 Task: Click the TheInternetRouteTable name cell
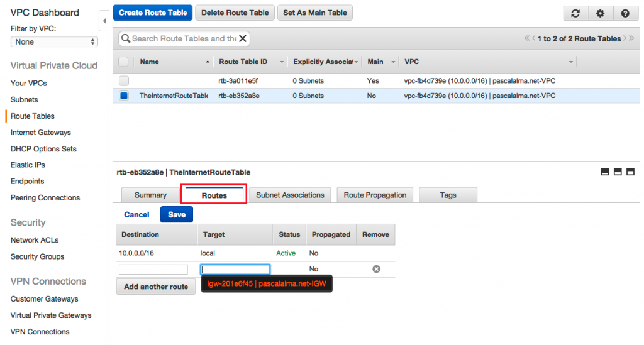[x=174, y=96]
